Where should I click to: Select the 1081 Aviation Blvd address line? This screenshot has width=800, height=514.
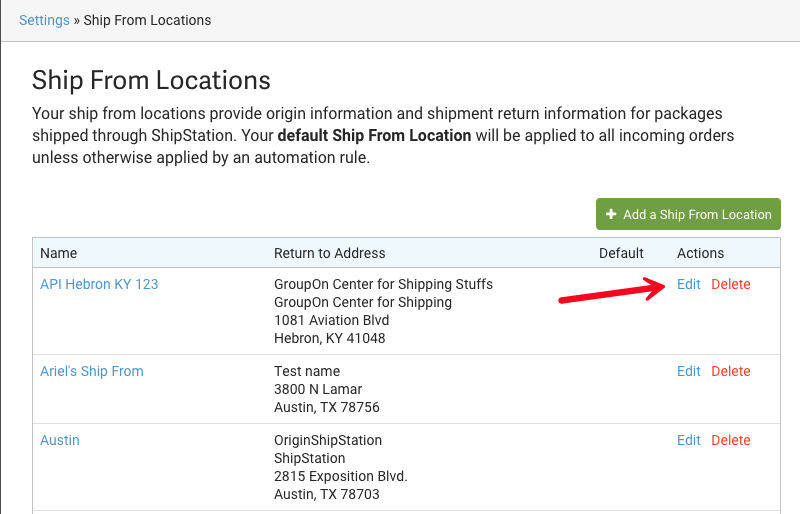coord(332,320)
